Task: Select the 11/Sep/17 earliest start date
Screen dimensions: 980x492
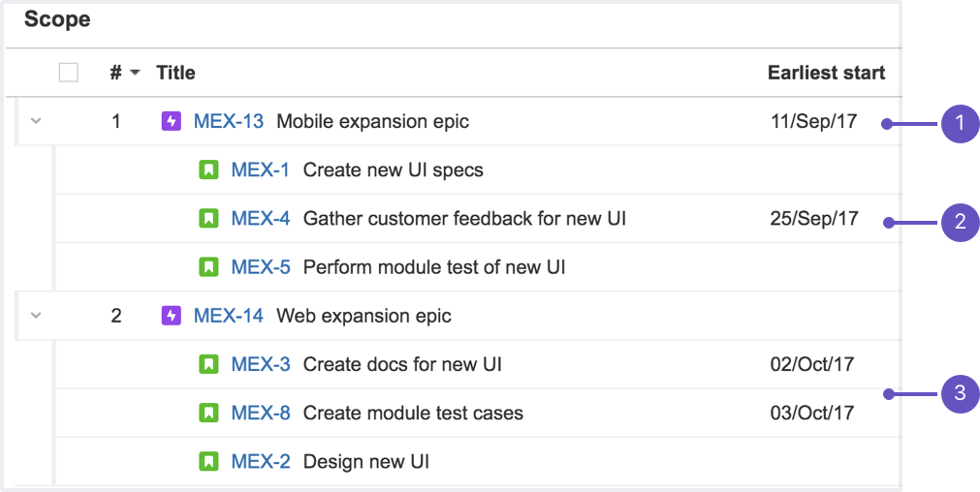Action: (x=813, y=121)
